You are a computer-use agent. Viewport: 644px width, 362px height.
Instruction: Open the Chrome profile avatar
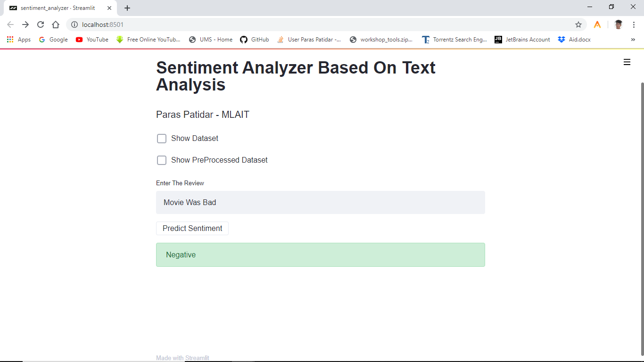point(618,25)
